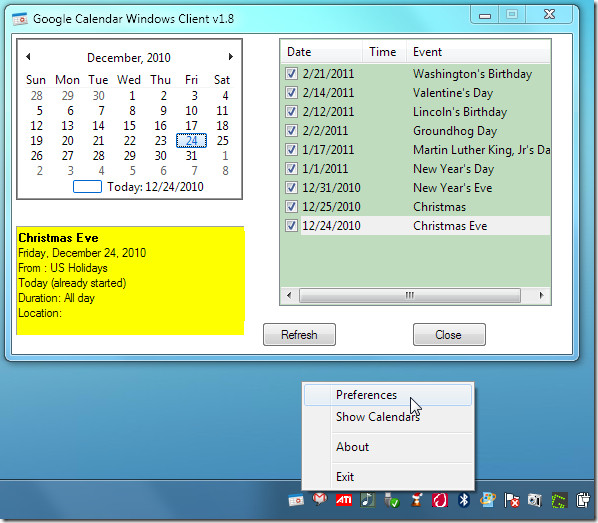Image resolution: width=598 pixels, height=523 pixels.
Task: Click 'From : US Holidays' in details panel
Action: pyautogui.click(x=63, y=268)
